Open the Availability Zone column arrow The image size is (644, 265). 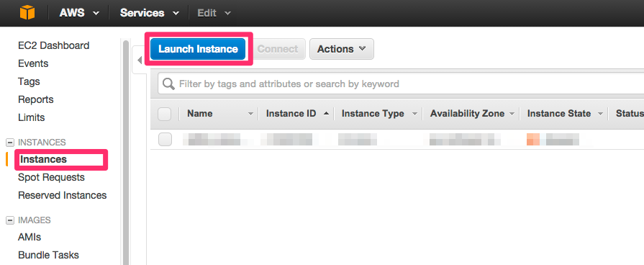click(x=512, y=114)
